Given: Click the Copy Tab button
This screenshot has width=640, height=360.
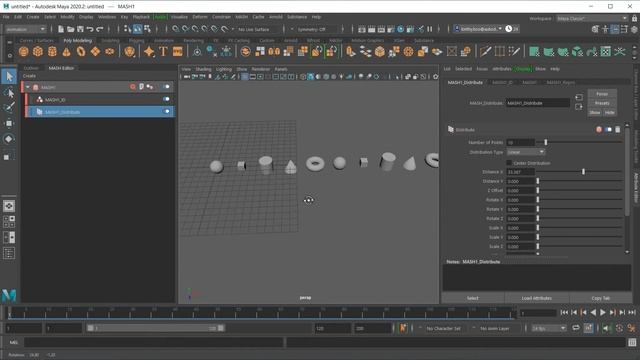Looking at the screenshot, I should (600, 298).
